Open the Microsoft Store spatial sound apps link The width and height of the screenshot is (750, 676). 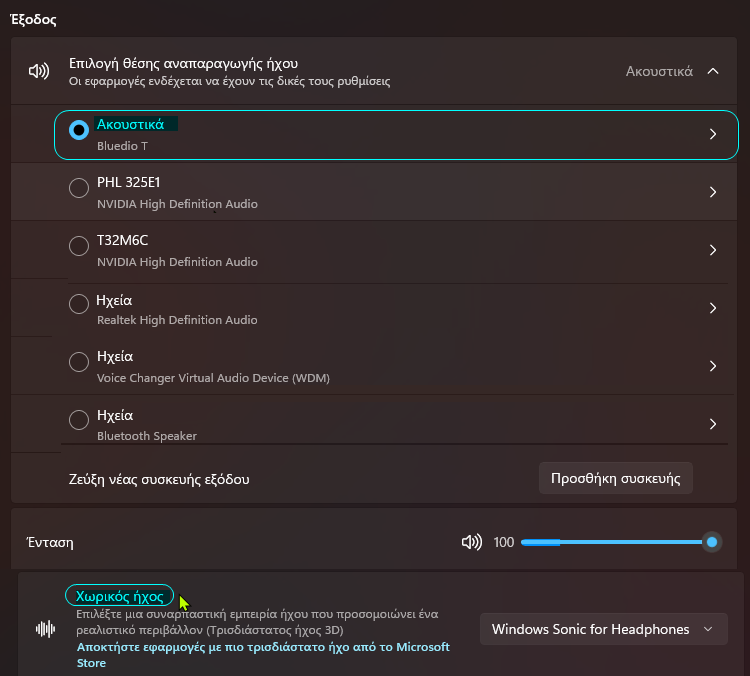(x=263, y=655)
